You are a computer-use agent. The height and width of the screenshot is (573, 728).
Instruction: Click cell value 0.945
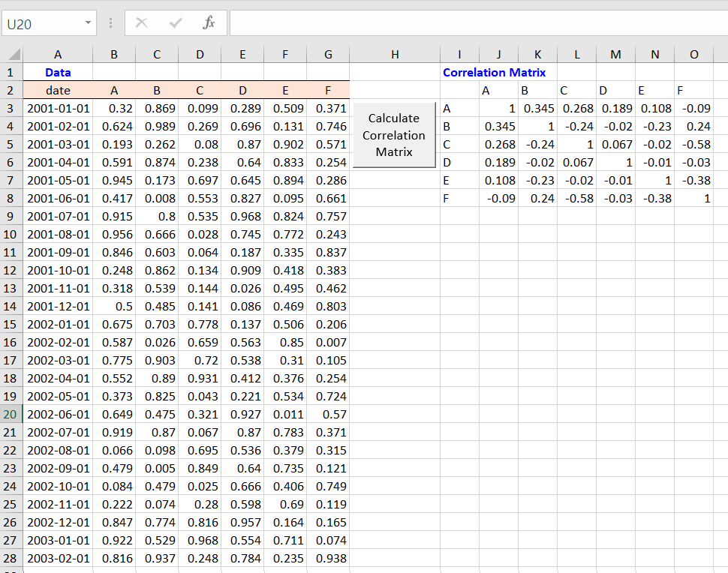[114, 181]
